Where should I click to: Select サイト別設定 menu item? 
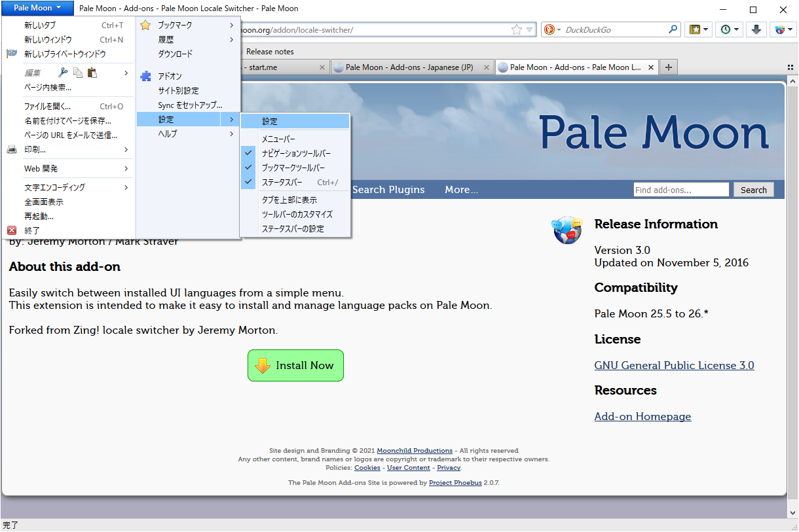point(187,91)
